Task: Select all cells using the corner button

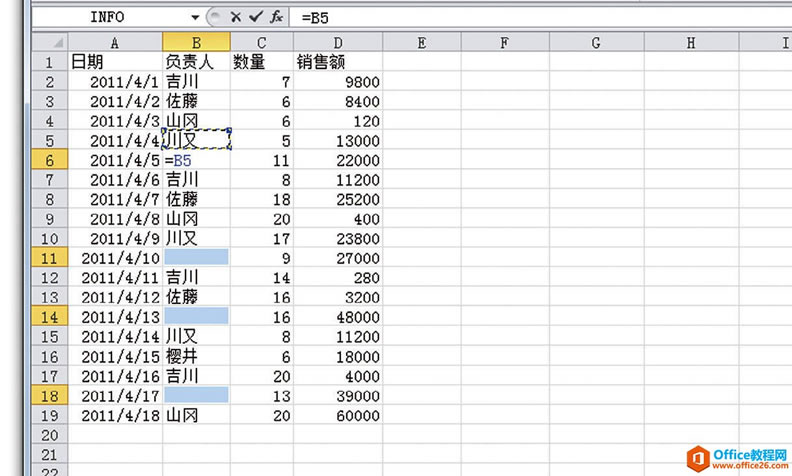Action: click(x=50, y=42)
